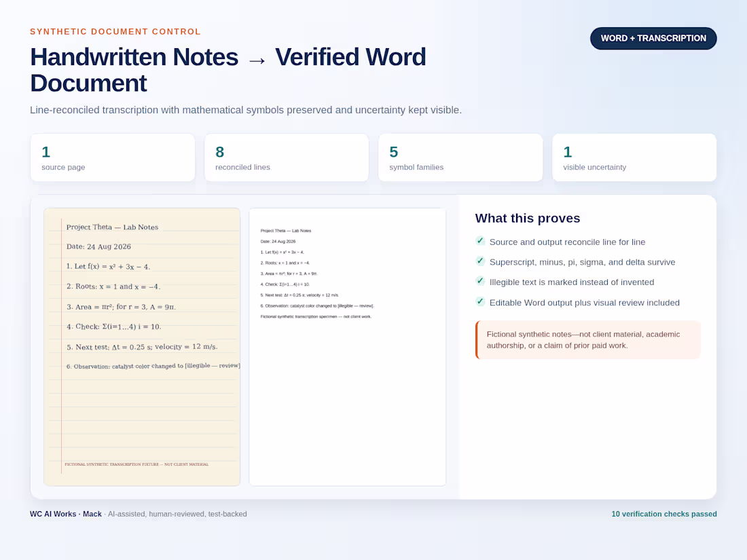Click the 'Line-reconciled transcription' subtitle text
Viewport: 747px width, 560px height.
click(x=246, y=110)
